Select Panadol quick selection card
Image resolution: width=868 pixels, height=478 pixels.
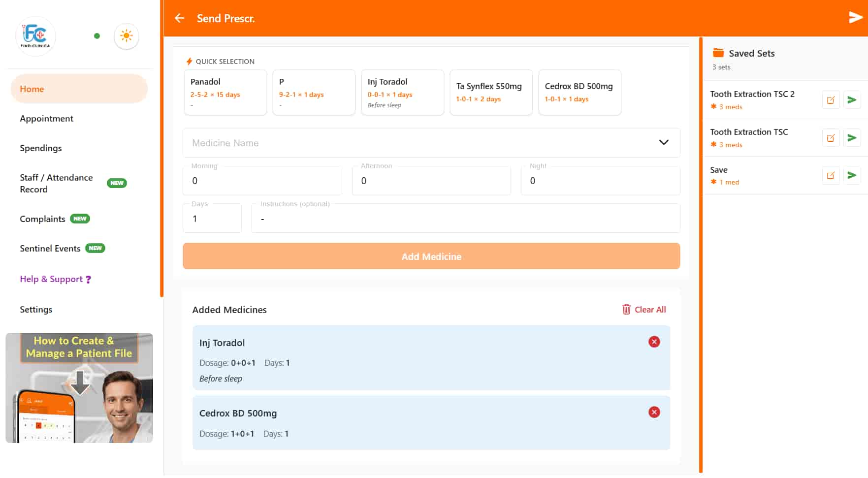pyautogui.click(x=225, y=92)
